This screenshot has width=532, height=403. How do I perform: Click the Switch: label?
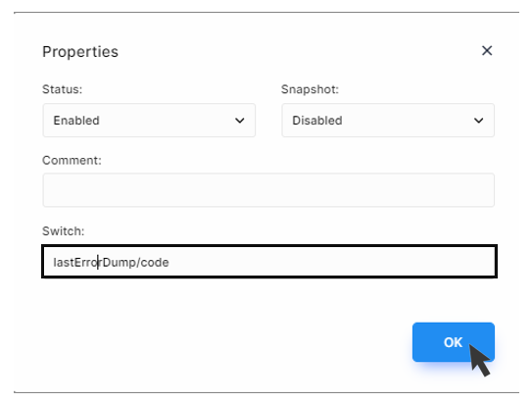coord(63,231)
